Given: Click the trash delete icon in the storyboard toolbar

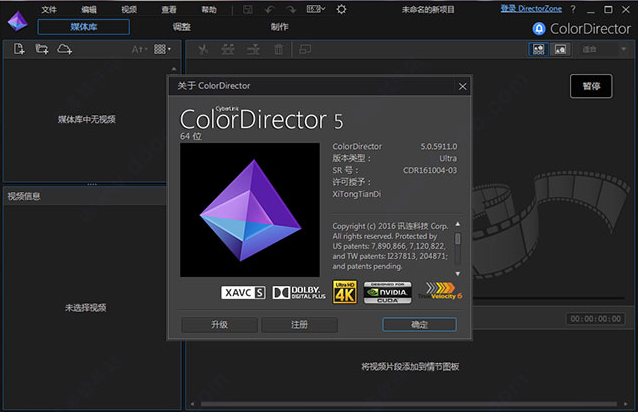Looking at the screenshot, I should pos(278,50).
